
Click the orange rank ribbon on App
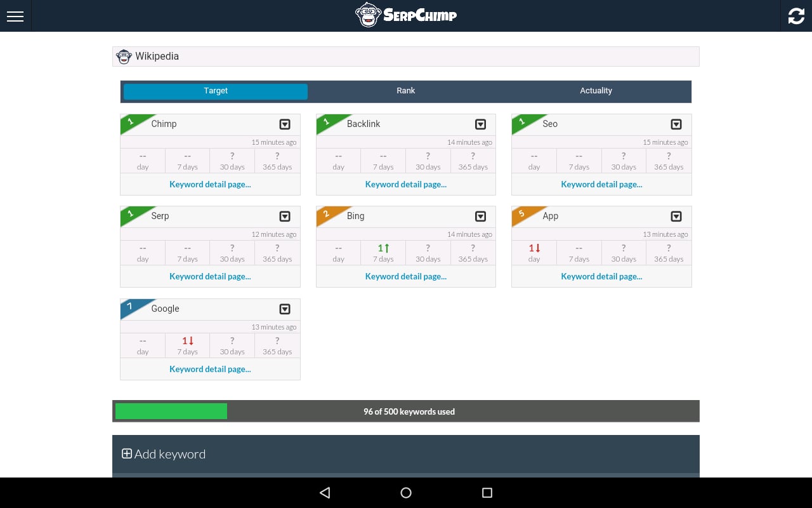tap(524, 214)
